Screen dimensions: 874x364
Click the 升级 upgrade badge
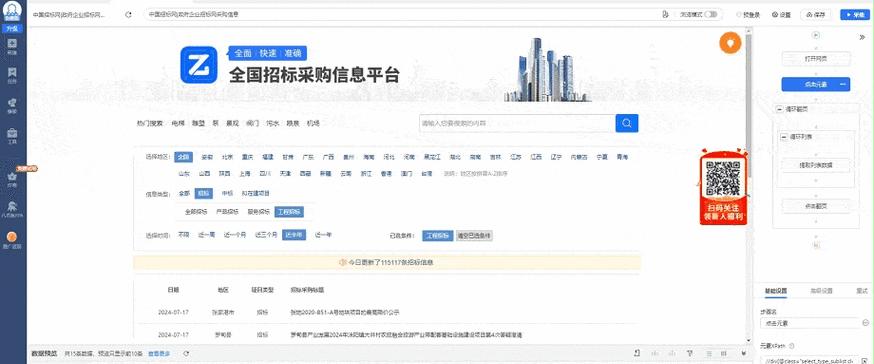12,28
